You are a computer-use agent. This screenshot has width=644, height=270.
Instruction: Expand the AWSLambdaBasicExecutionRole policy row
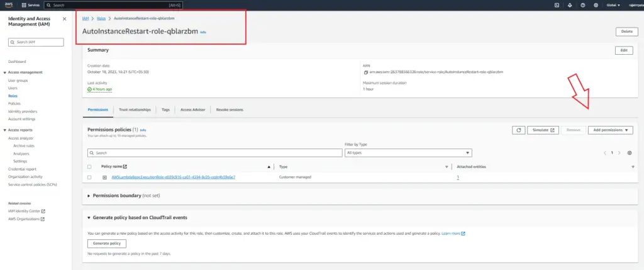[105, 177]
